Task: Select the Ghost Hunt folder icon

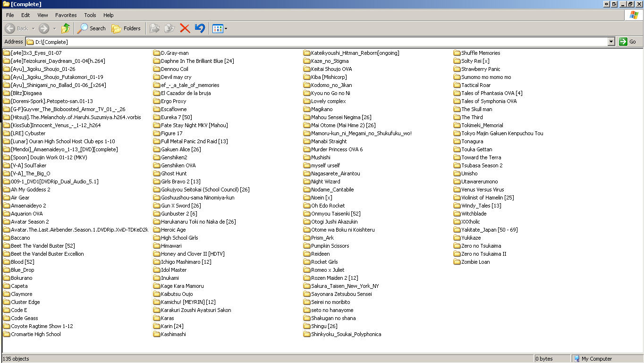Action: tap(157, 173)
